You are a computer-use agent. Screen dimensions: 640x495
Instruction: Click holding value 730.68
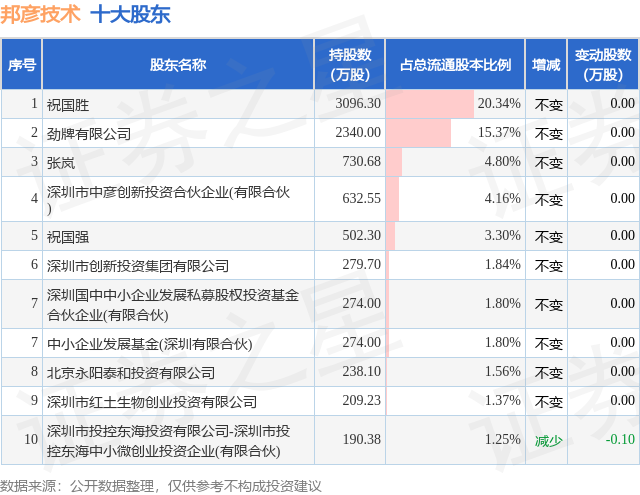click(x=362, y=161)
